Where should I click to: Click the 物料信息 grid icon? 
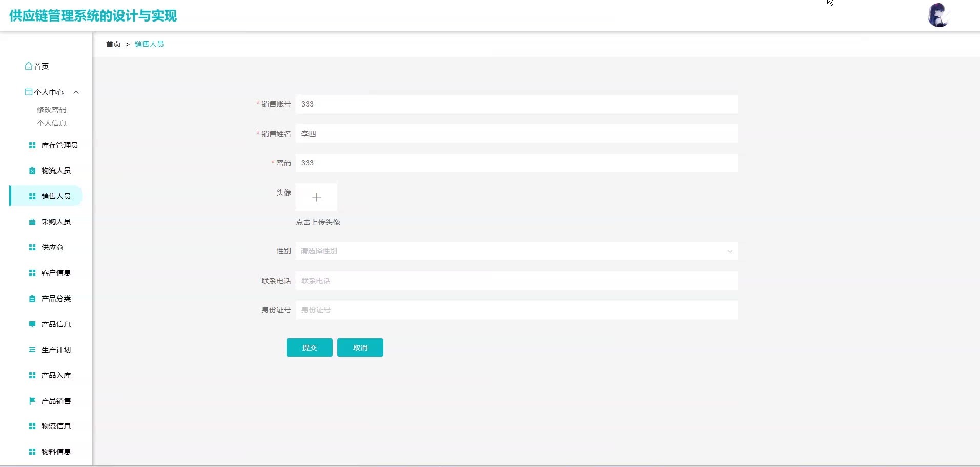point(32,452)
